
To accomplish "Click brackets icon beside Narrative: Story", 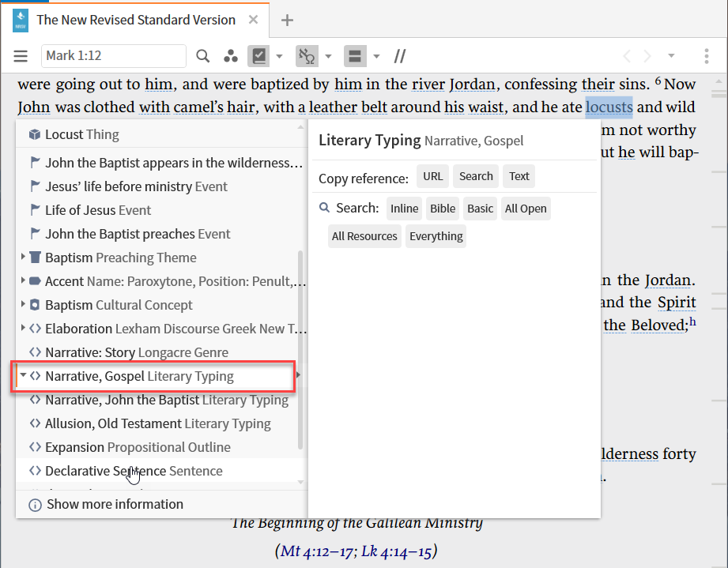I will 35,352.
